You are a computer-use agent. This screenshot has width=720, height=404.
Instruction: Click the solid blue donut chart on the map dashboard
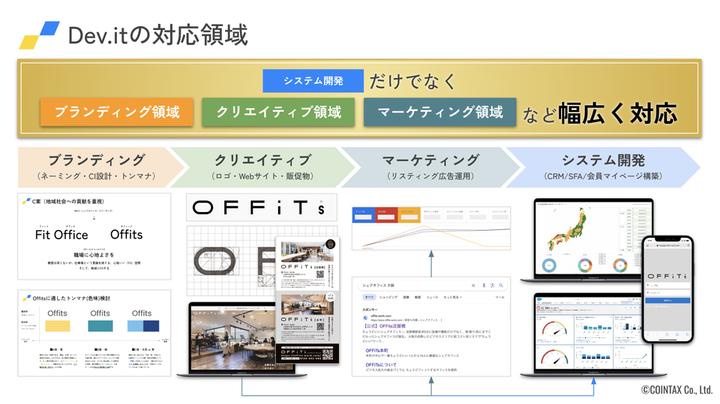pos(549,265)
